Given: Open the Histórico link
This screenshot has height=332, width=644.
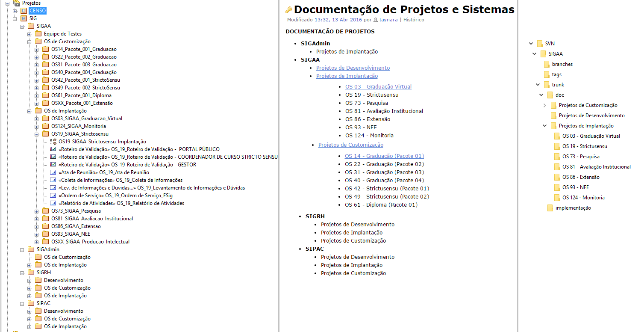Looking at the screenshot, I should coord(414,20).
